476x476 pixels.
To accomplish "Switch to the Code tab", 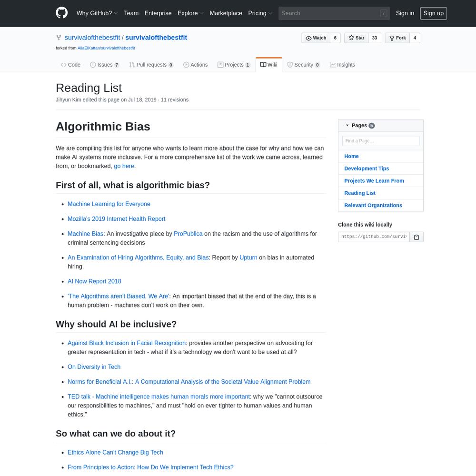I will pos(70,65).
